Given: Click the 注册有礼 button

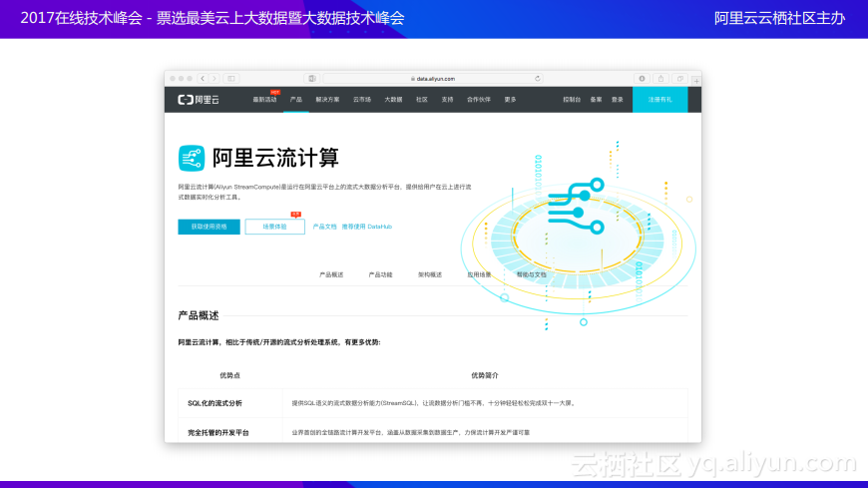Looking at the screenshot, I should point(659,100).
